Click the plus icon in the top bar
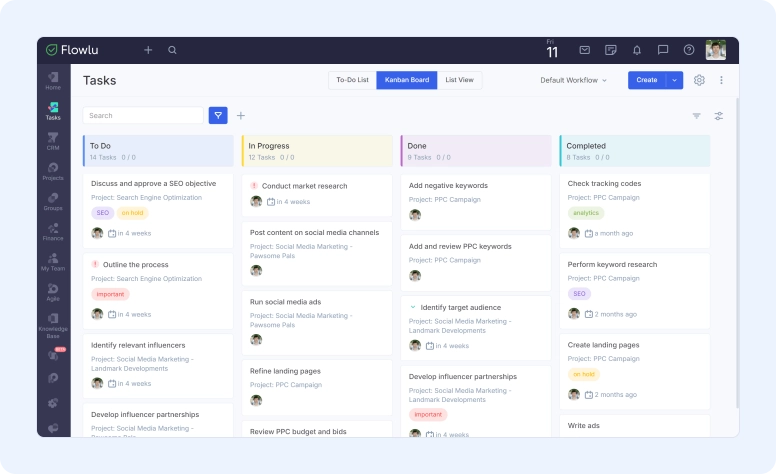The height and width of the screenshot is (474, 776). [x=148, y=50]
